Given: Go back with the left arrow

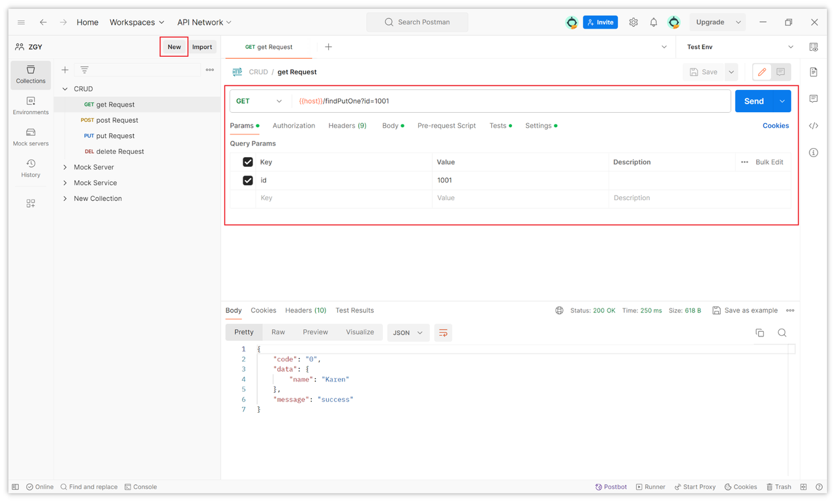Looking at the screenshot, I should (43, 22).
